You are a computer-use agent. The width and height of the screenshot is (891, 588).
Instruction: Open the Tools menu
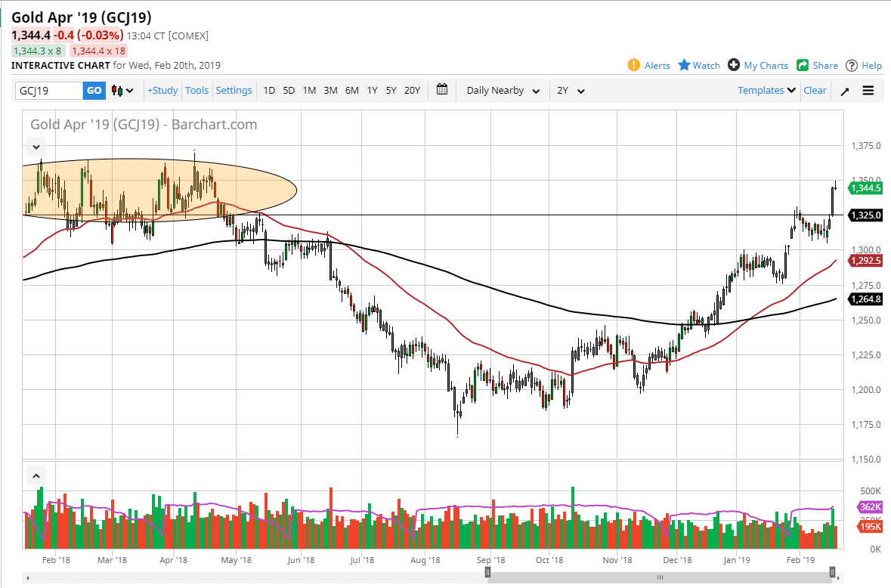pyautogui.click(x=196, y=91)
